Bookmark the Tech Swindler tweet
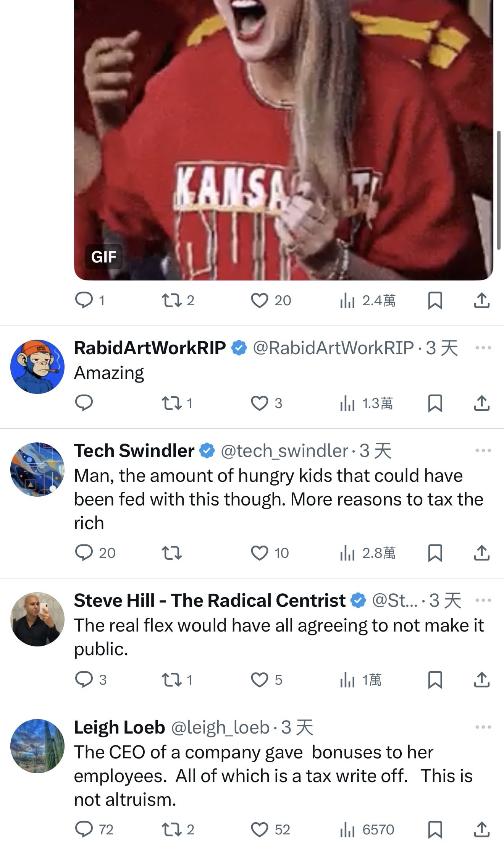The image size is (504, 852). pyautogui.click(x=435, y=553)
